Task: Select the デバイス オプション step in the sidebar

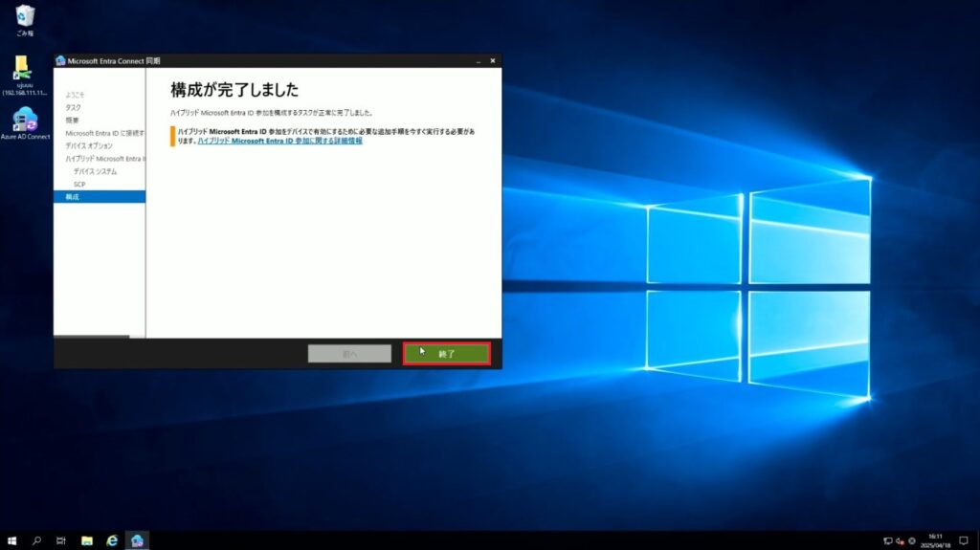Action: (x=90, y=145)
